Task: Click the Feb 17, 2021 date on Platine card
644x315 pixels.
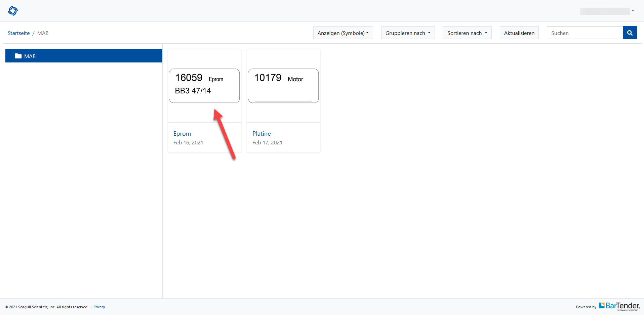Action: coord(267,143)
